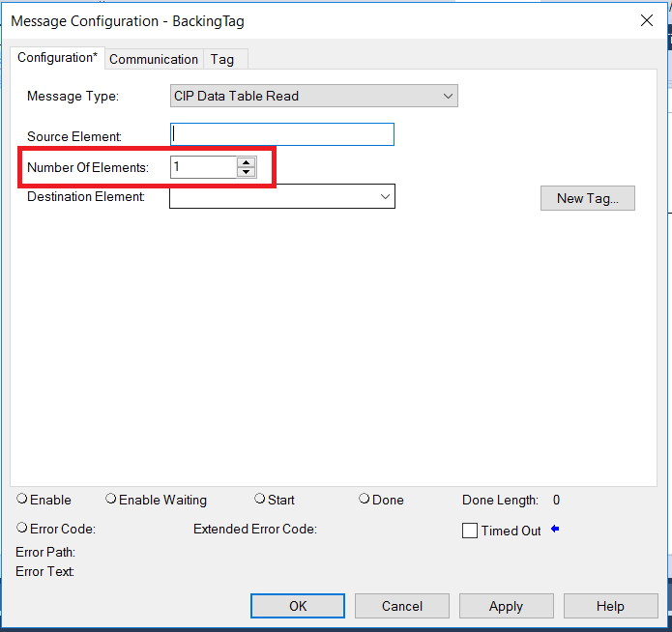
Task: Click the Apply button
Action: 506,606
